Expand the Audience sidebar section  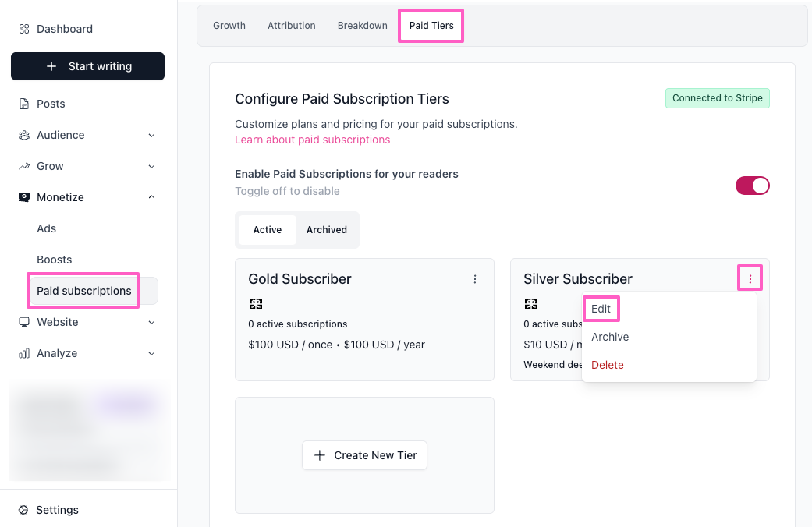(x=151, y=135)
